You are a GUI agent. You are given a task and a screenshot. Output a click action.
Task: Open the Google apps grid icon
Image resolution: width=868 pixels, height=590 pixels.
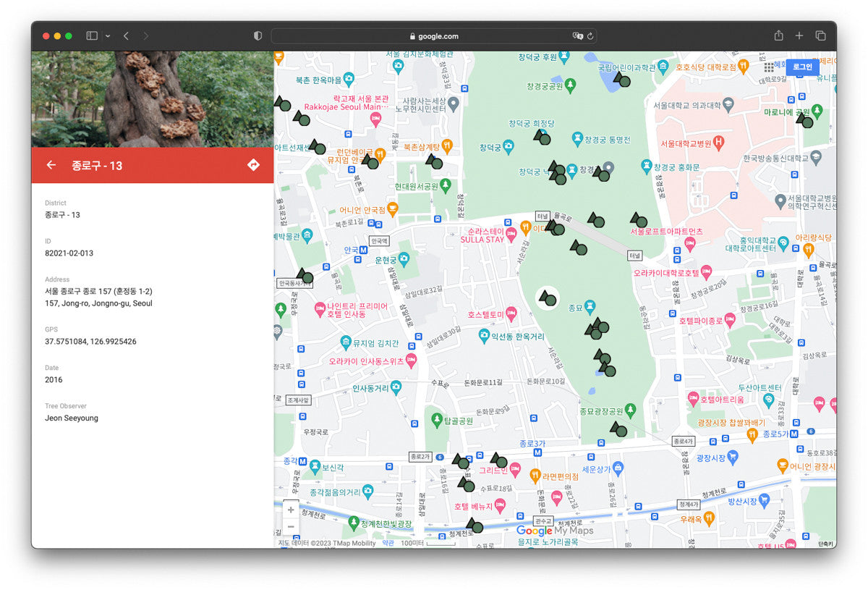(x=769, y=67)
